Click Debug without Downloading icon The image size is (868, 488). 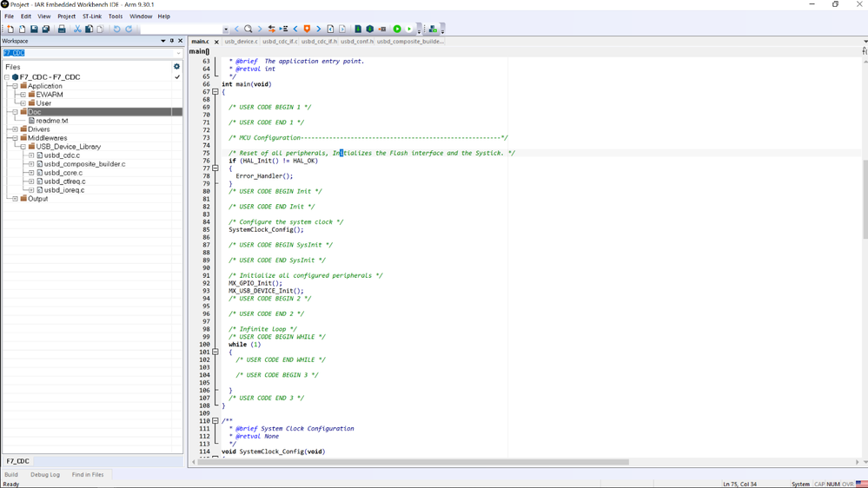409,29
